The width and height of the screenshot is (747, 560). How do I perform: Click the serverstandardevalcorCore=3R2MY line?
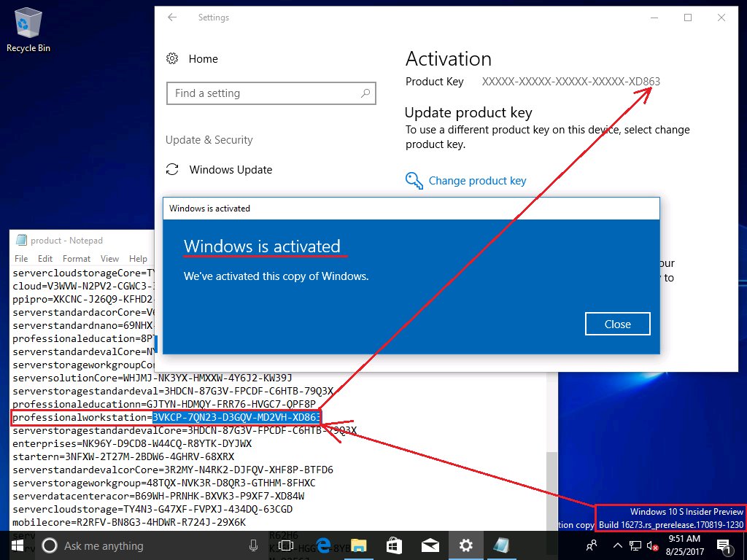pos(173,470)
